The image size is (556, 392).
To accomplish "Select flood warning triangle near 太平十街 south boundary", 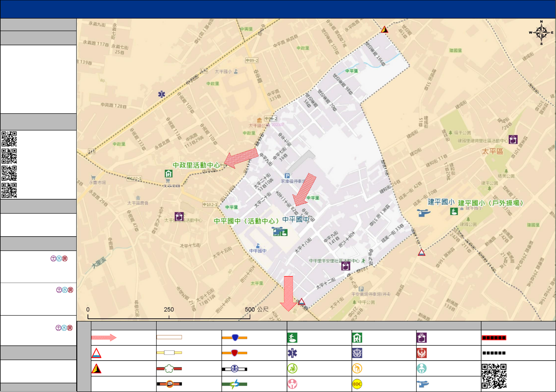I will pos(302,301).
